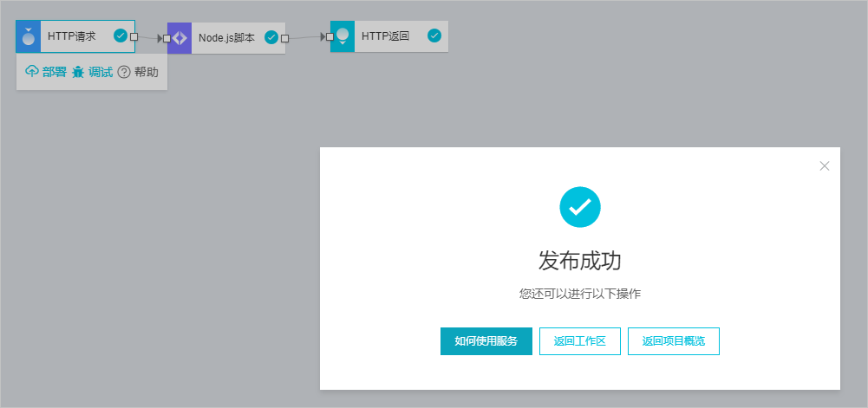The image size is (868, 408).
Task: Click the Node.js脚本 node label
Action: [226, 38]
